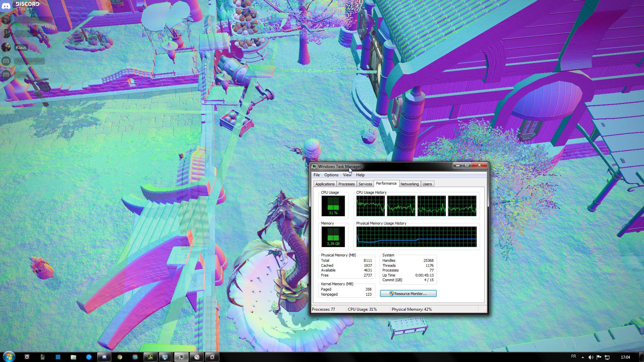Viewport: 644px width, 362px height.
Task: Open the Options menu in Task Manager
Action: click(331, 175)
